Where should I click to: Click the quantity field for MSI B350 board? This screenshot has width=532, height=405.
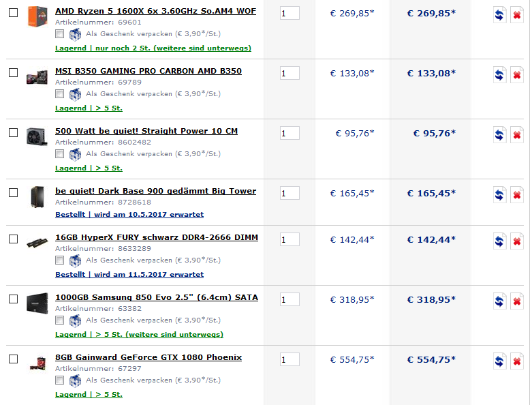click(290, 73)
